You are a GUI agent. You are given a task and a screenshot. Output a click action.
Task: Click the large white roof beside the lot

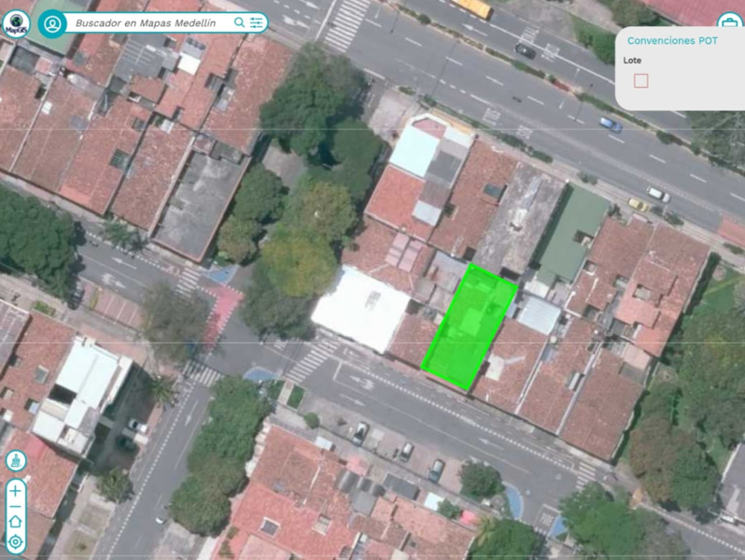tap(361, 309)
